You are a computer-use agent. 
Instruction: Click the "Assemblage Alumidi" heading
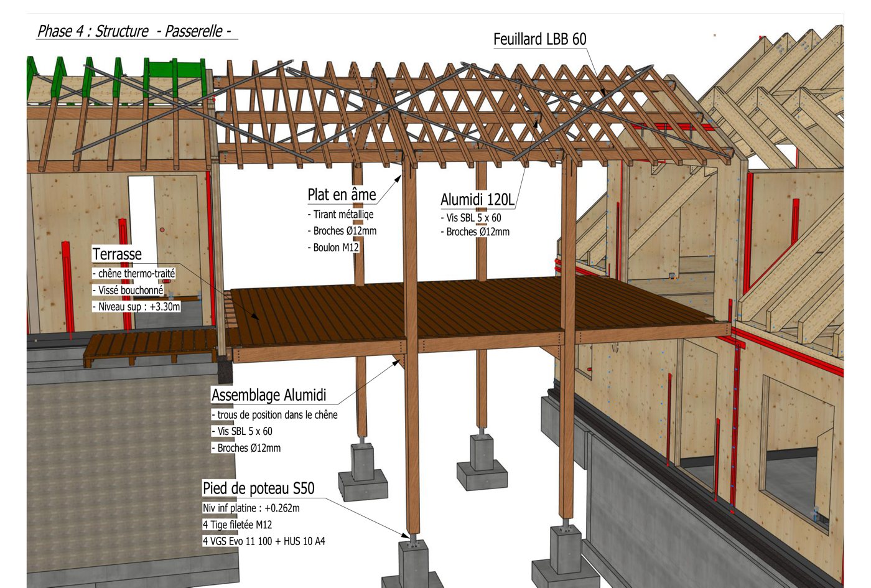(x=269, y=395)
